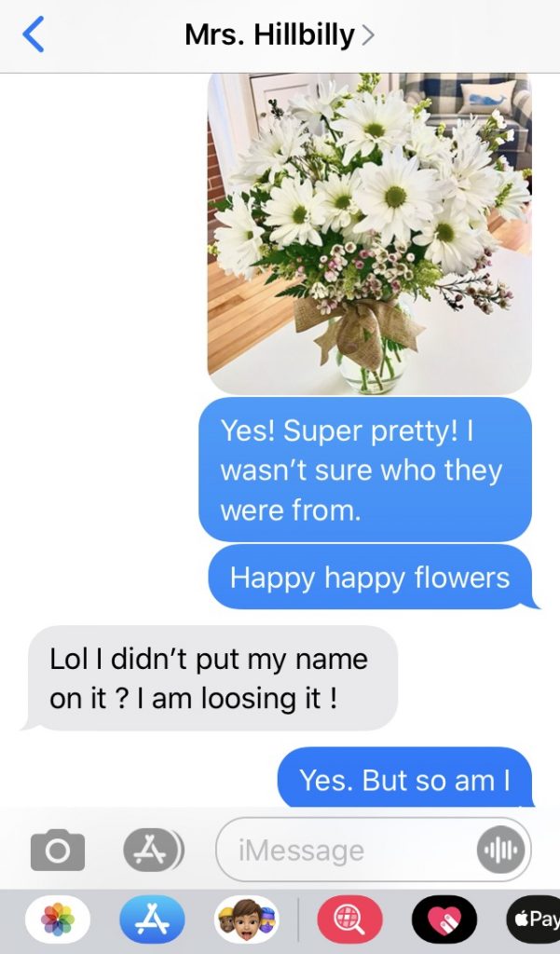Tap the audio message waveform icon
The width and height of the screenshot is (560, 954).
(499, 850)
